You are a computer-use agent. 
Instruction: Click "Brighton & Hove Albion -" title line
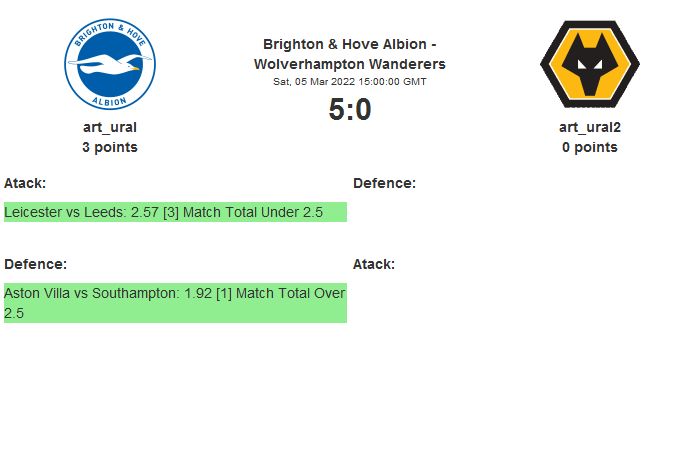(x=350, y=44)
